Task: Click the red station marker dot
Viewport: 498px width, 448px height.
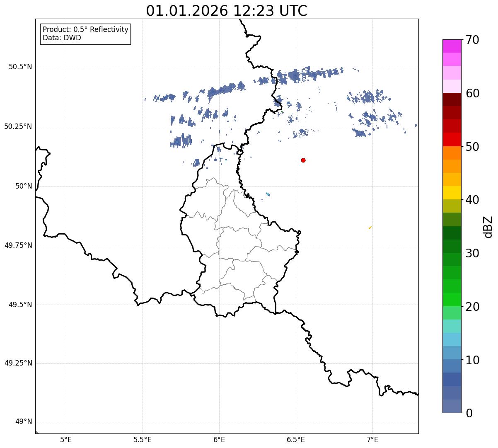Action: [303, 160]
